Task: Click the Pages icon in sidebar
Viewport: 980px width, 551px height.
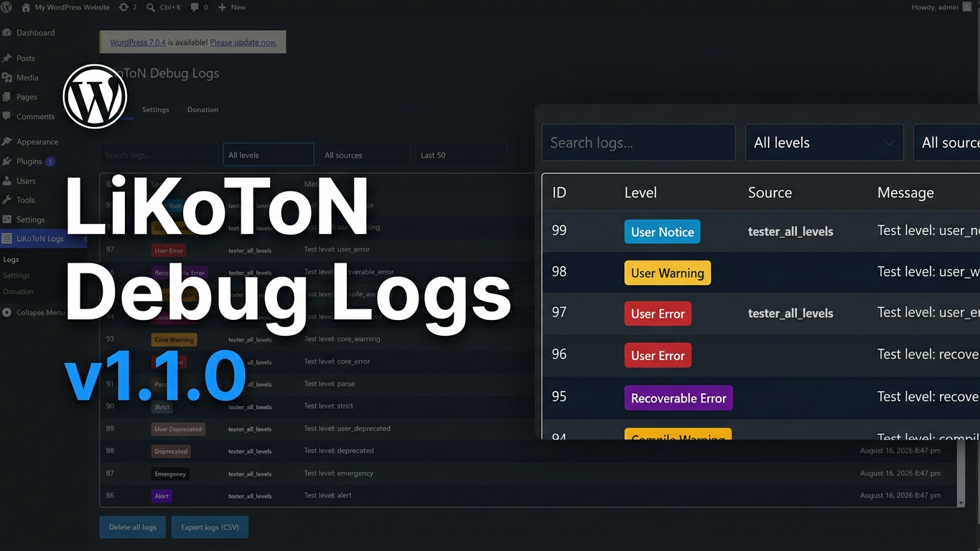Action: [6, 97]
